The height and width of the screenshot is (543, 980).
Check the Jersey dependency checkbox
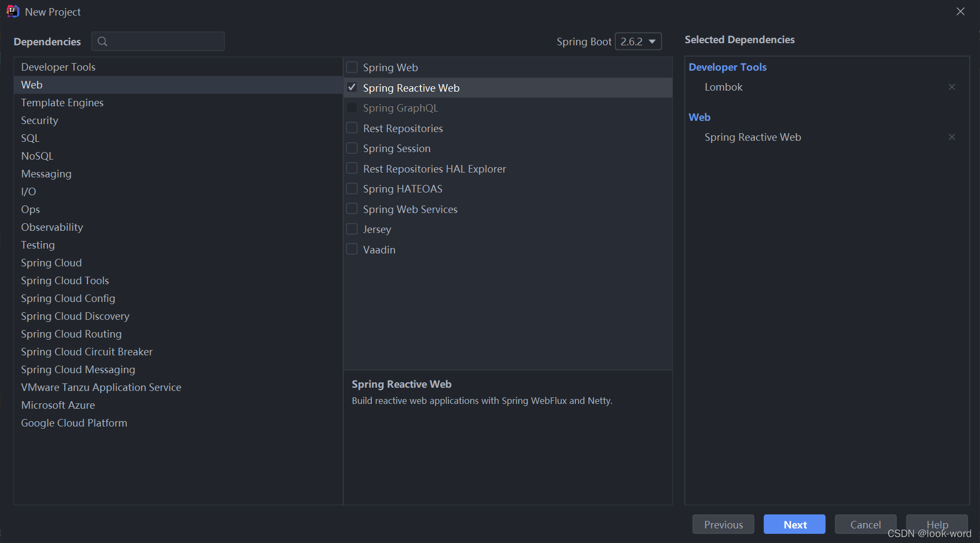[352, 229]
